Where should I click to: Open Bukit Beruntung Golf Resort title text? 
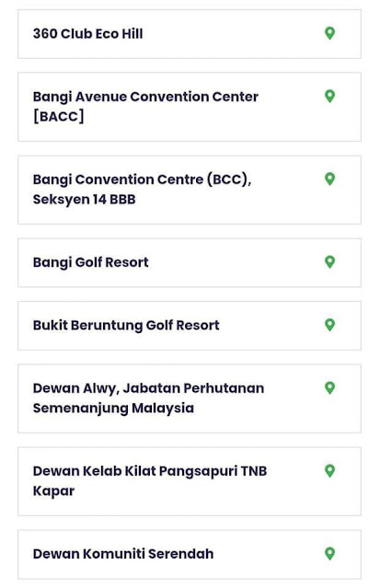coord(126,326)
